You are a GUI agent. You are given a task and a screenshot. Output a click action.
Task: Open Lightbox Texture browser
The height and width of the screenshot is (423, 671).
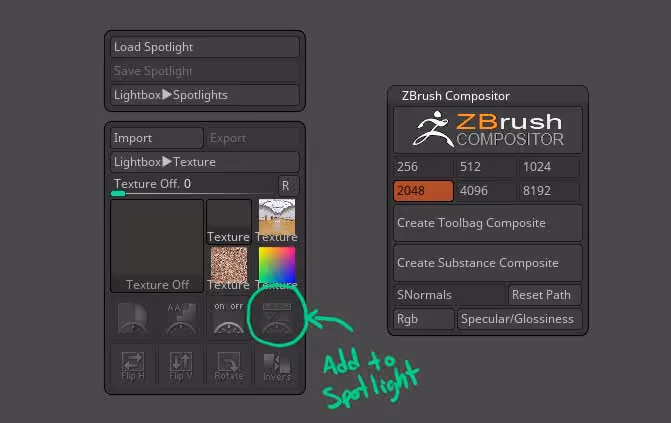click(x=205, y=162)
